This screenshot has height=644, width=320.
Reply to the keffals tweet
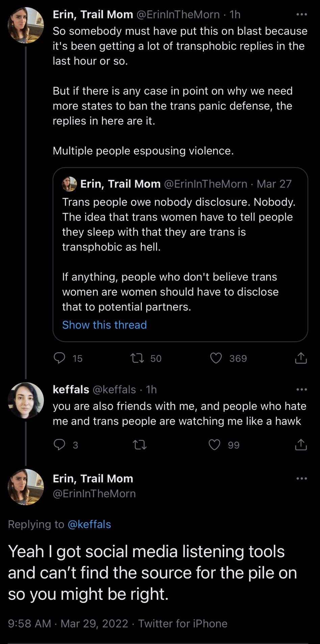click(60, 445)
